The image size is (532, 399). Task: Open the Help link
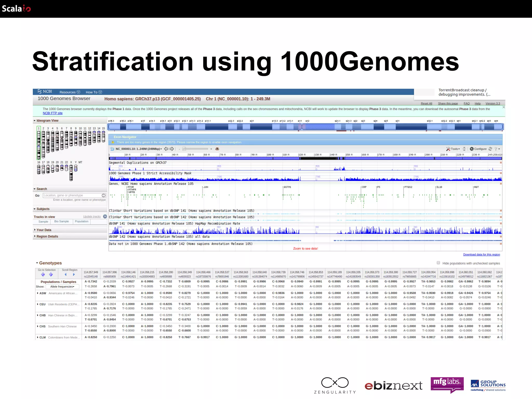click(477, 103)
